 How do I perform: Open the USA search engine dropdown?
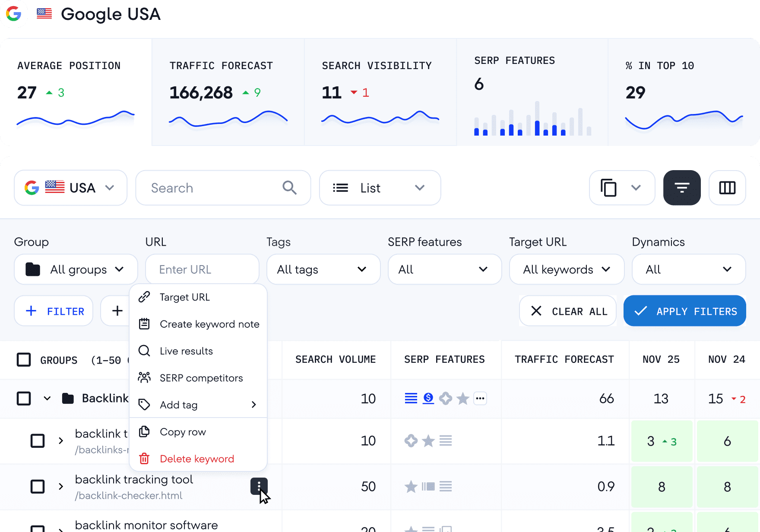pos(70,187)
